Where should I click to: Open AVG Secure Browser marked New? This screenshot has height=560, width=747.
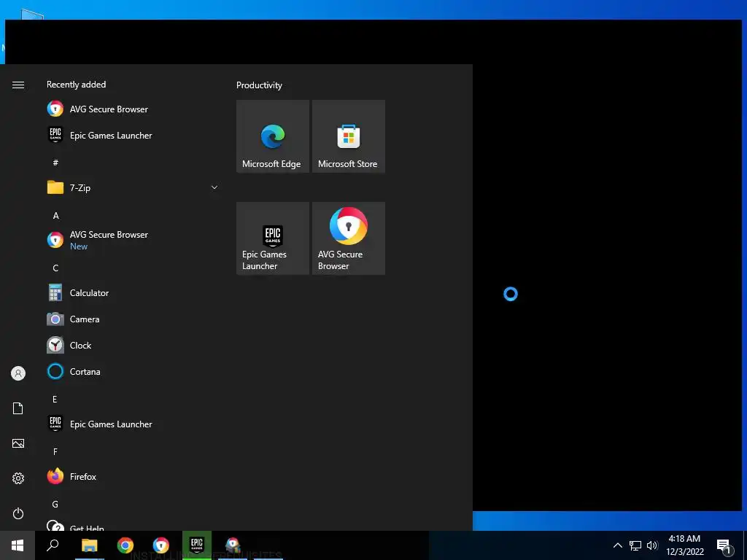[133, 240]
